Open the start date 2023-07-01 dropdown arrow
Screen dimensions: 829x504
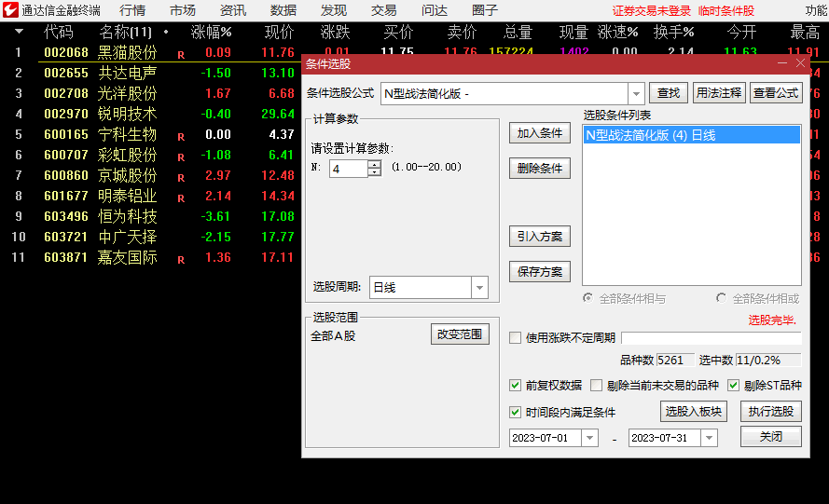click(589, 438)
